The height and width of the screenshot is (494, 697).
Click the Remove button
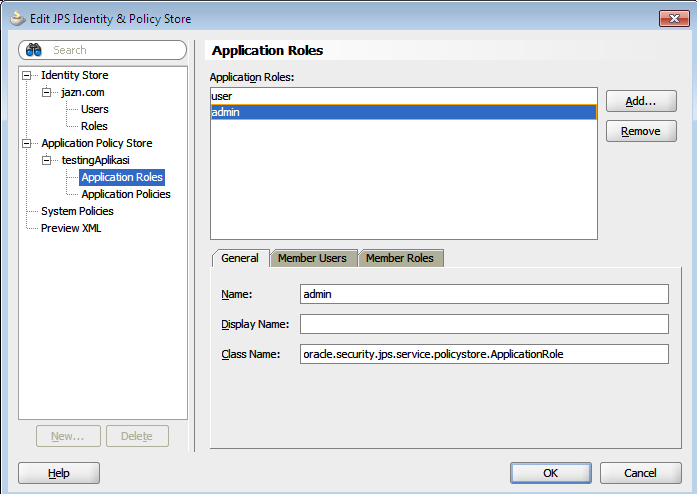pyautogui.click(x=641, y=131)
